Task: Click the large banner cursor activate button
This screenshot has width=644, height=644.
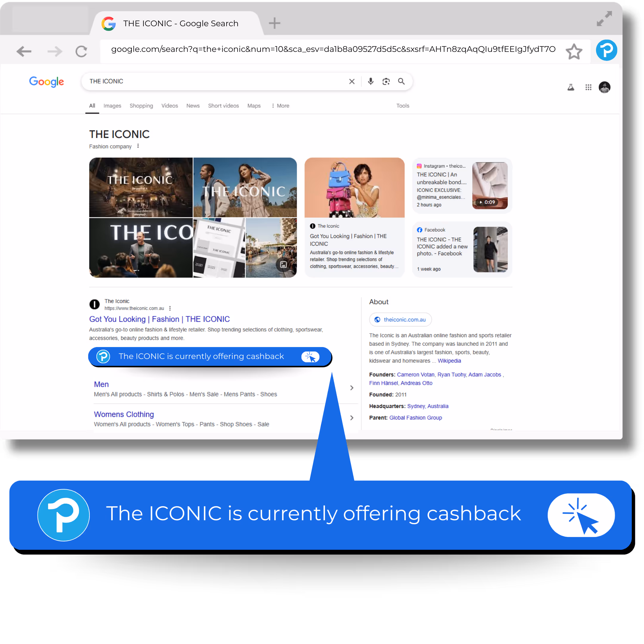Action: (581, 515)
